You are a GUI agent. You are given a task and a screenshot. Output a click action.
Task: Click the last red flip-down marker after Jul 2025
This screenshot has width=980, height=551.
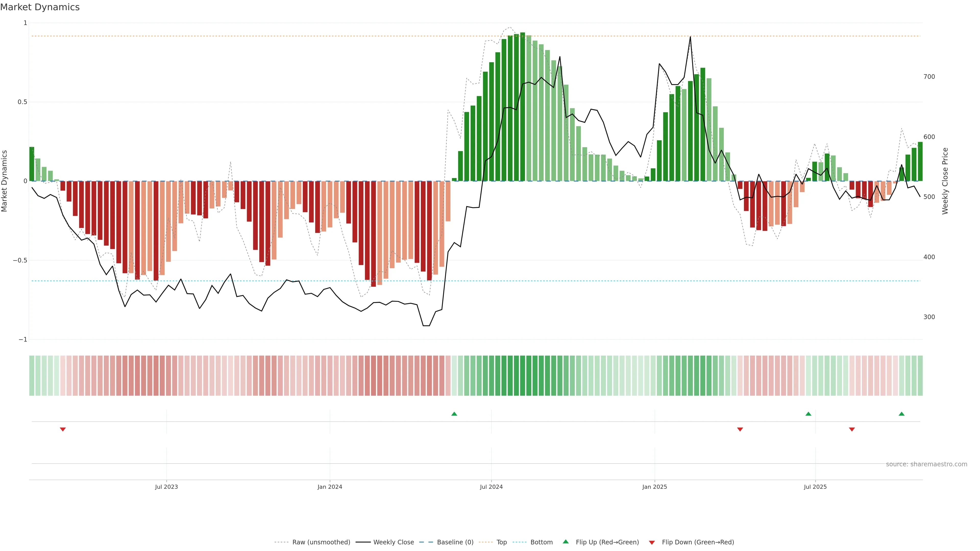852,429
